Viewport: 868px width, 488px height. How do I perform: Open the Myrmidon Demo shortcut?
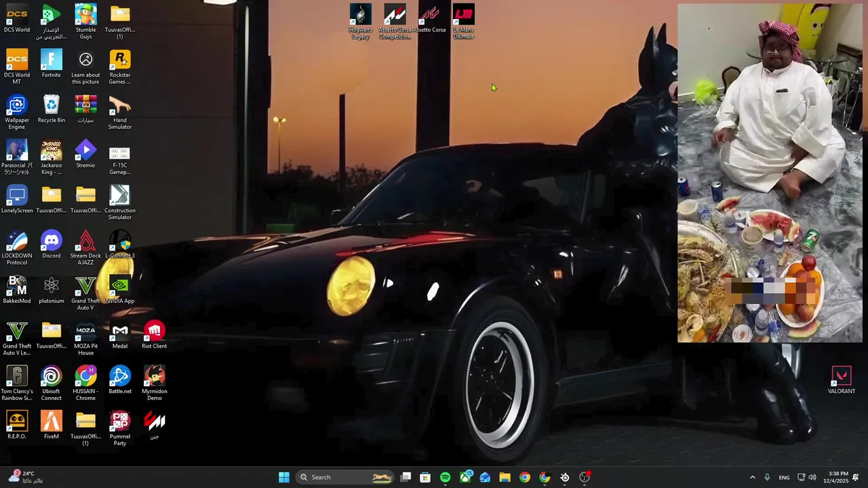click(x=154, y=383)
